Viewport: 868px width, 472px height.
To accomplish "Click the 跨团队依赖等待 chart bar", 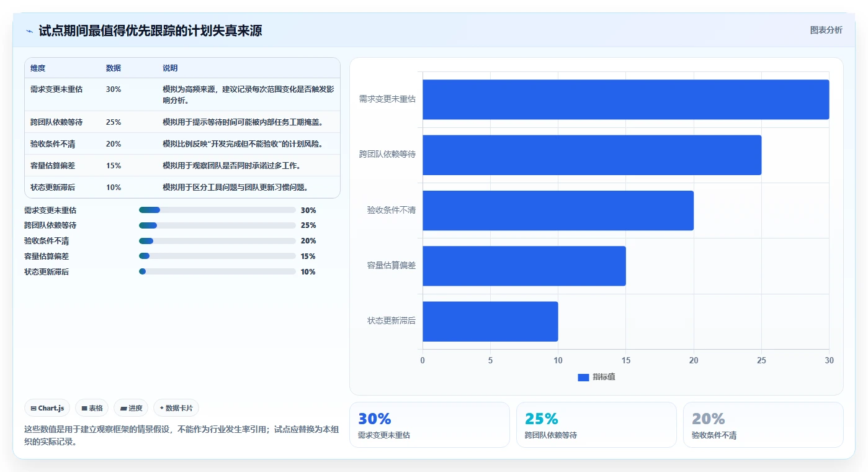I will click(x=592, y=155).
